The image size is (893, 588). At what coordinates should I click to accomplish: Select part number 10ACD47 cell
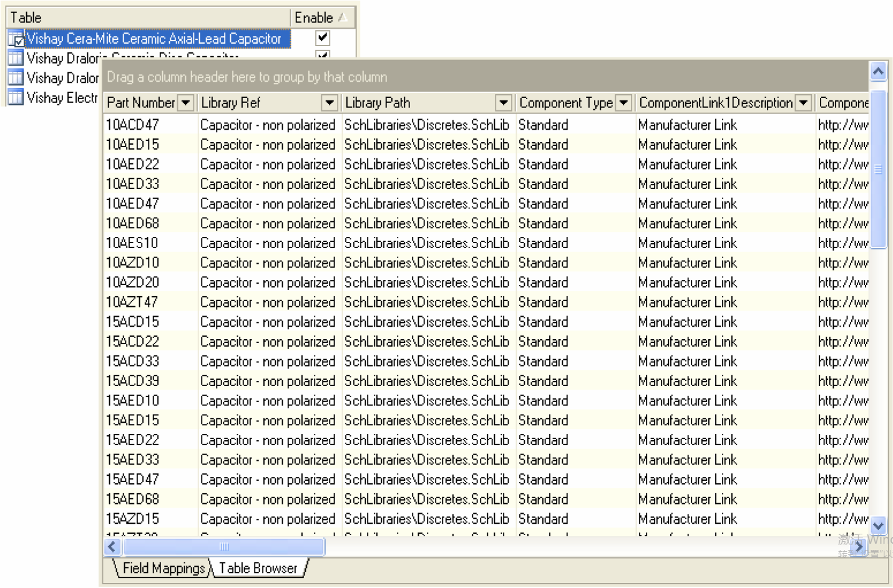click(x=150, y=125)
